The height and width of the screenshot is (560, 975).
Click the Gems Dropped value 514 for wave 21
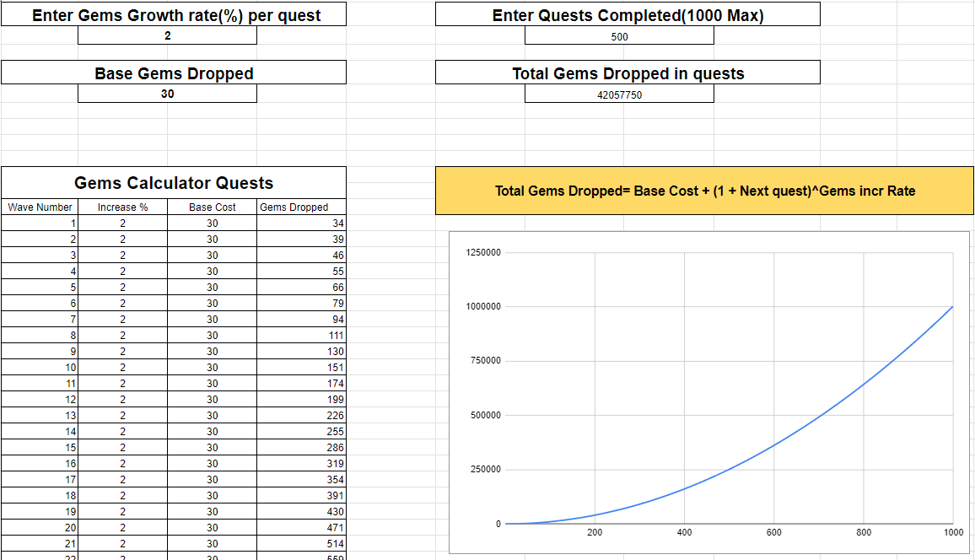coord(299,543)
